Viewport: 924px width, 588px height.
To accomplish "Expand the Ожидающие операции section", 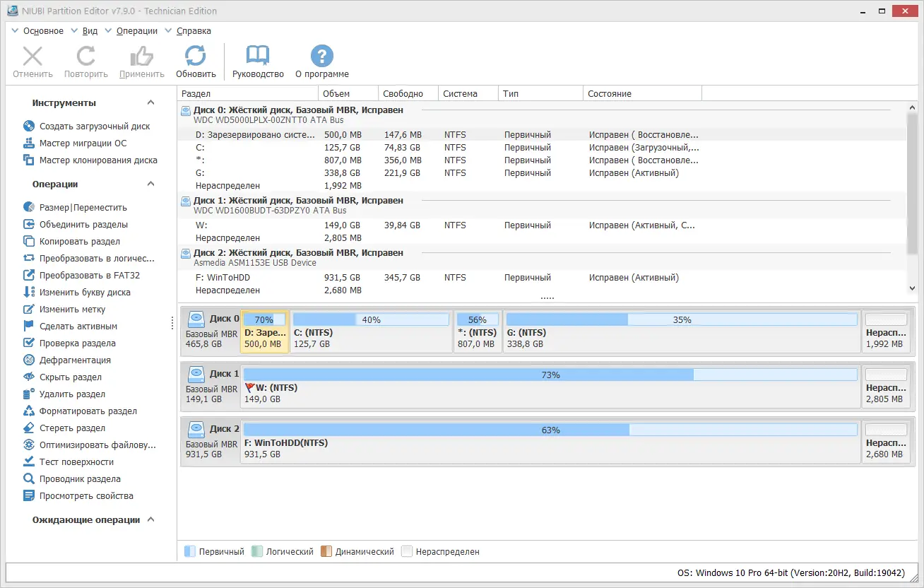I will coord(149,519).
